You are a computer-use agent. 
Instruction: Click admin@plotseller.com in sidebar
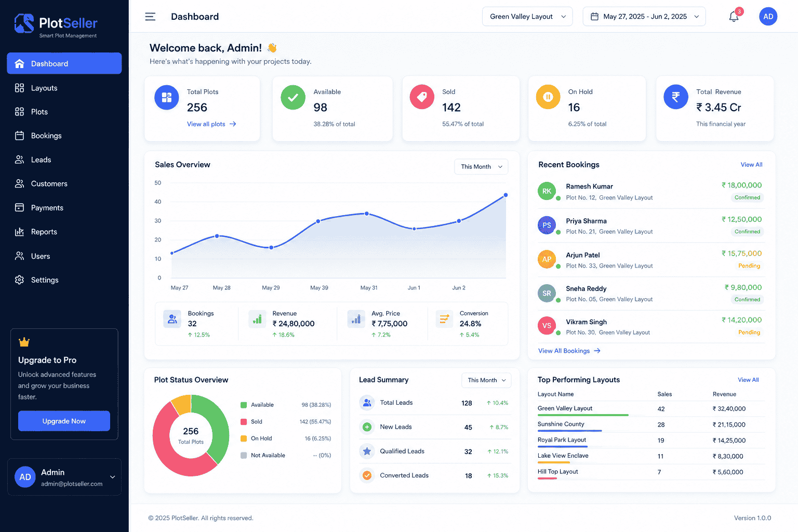point(72,484)
